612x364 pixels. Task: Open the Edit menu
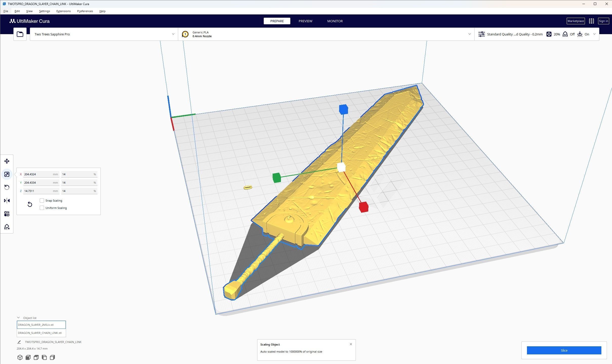17,11
